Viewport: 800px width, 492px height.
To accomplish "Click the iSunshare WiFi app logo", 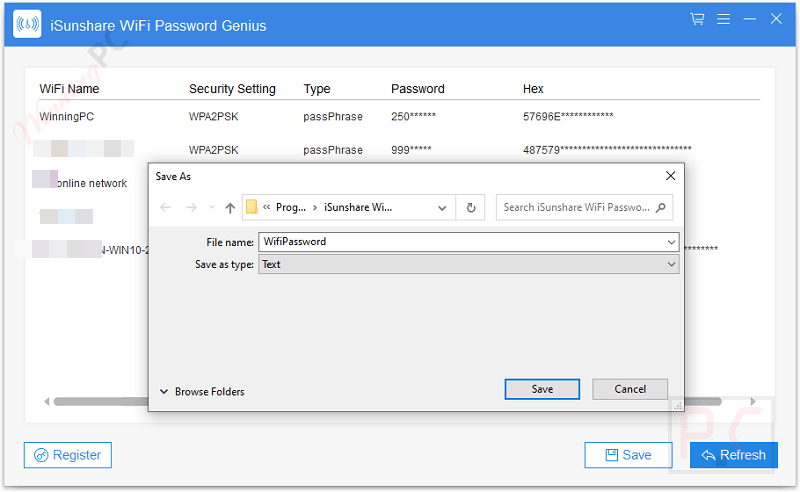I will coord(27,24).
